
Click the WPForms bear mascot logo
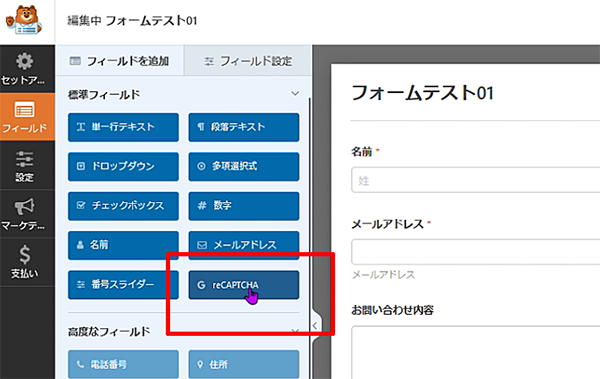[24, 20]
